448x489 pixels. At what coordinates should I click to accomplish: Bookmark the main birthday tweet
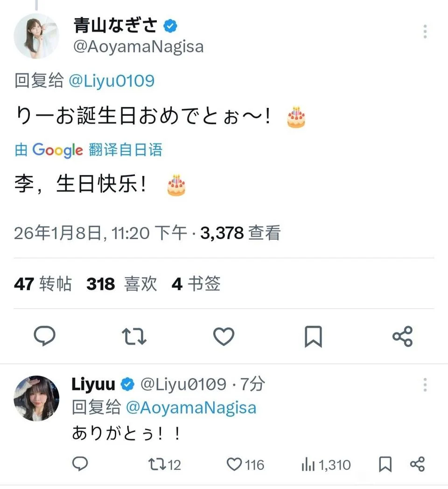(313, 336)
